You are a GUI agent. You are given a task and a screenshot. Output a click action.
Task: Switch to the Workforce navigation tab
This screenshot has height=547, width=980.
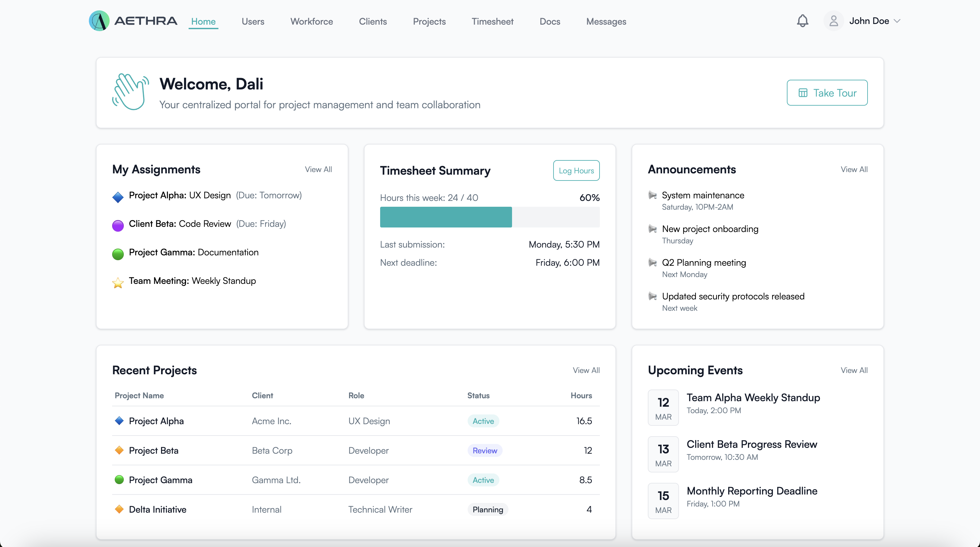(x=311, y=21)
